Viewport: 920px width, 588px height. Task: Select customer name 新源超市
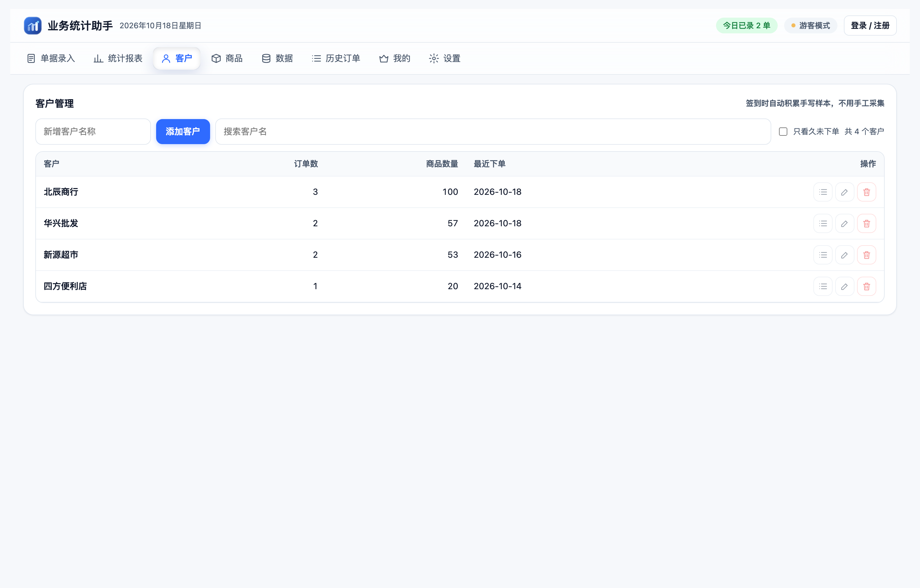coord(61,255)
